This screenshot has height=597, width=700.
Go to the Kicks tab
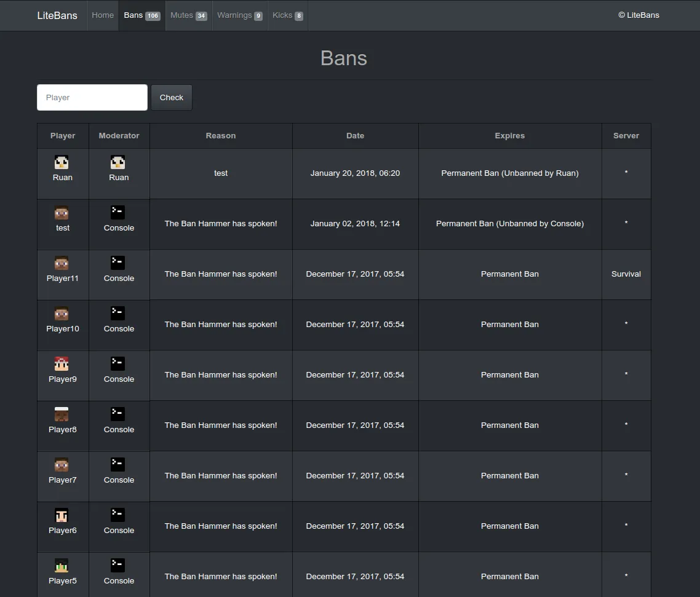tap(287, 15)
